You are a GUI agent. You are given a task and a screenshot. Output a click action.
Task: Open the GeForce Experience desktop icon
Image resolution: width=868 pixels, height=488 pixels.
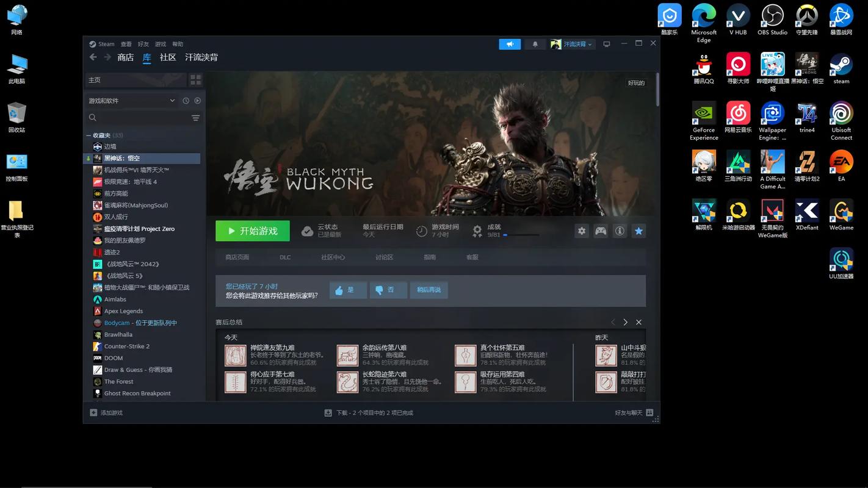coord(704,121)
